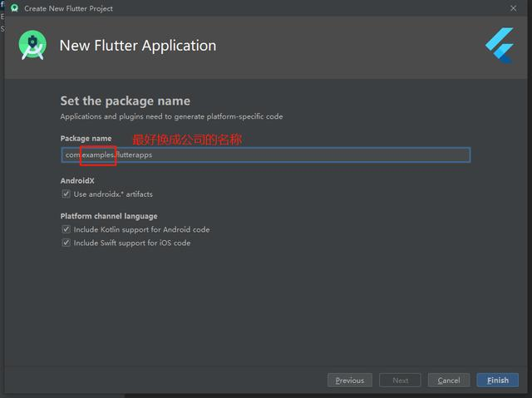Screen dimensions: 532x398
Task: Click Finish to create the project
Action: [497, 381]
